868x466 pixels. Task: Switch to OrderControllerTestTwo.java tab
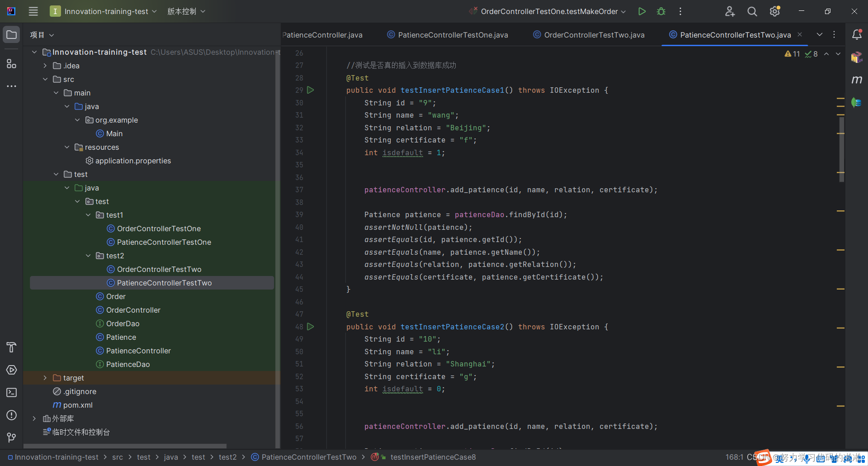point(589,35)
